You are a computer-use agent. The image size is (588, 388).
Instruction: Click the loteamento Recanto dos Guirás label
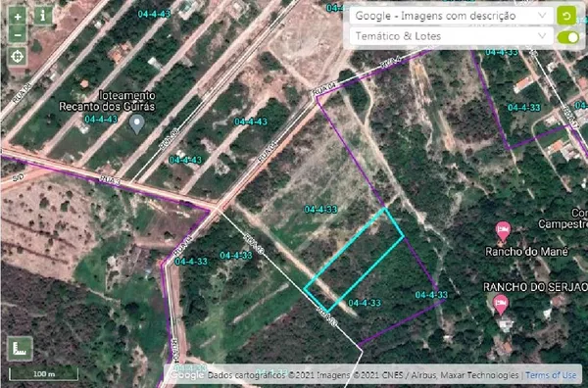coord(107,101)
